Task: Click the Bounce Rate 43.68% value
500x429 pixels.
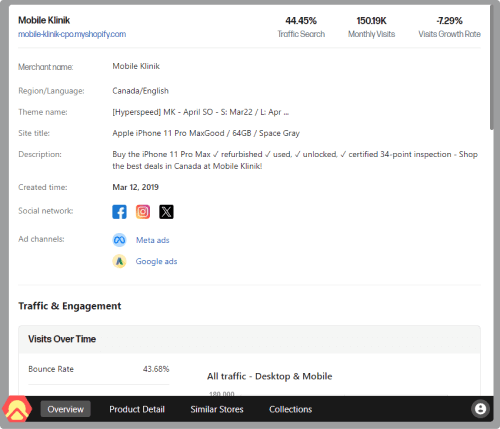Action: [156, 369]
